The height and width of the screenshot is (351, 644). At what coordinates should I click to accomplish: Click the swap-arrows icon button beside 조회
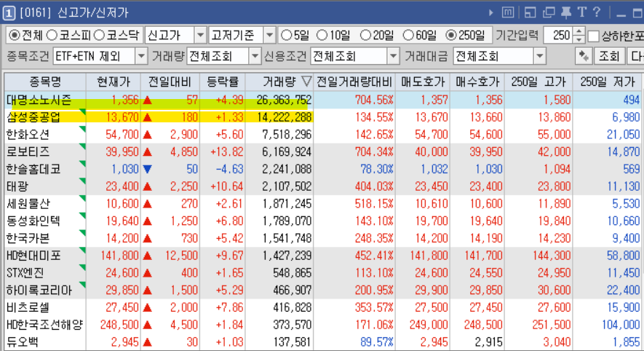(x=583, y=56)
